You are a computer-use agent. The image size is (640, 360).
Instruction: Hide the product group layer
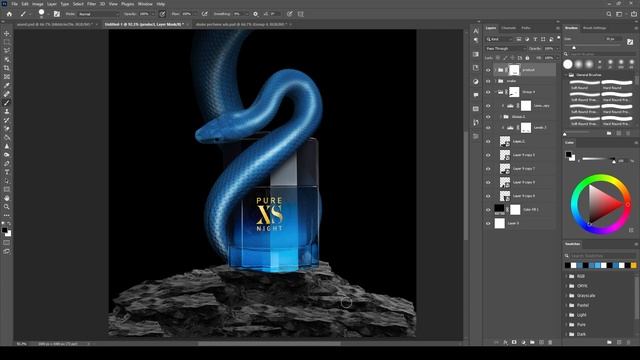(488, 70)
